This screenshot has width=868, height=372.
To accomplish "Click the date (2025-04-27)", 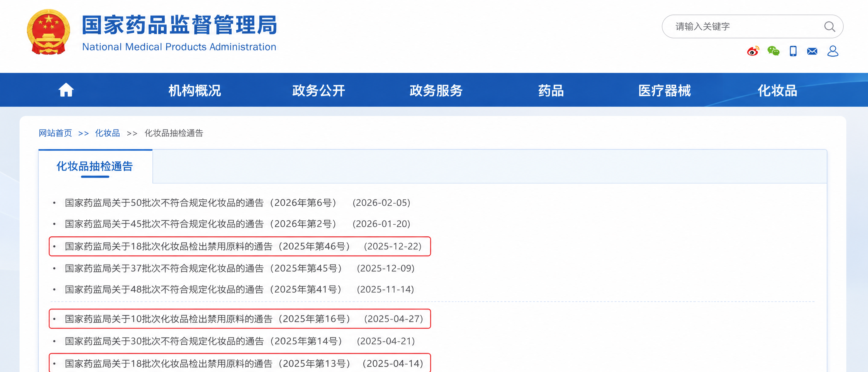I will point(394,319).
